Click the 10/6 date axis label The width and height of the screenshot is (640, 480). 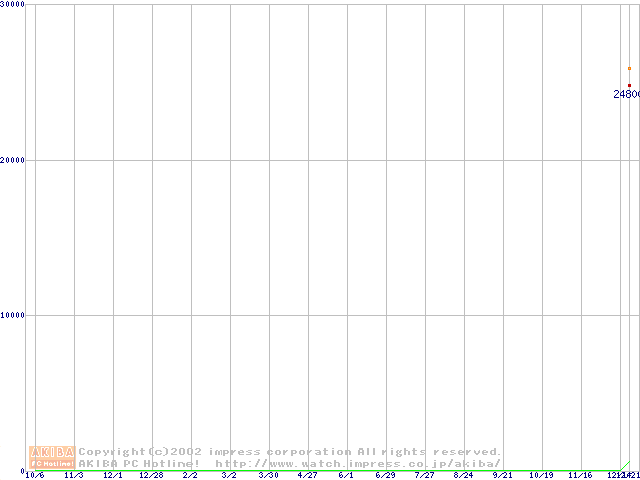[34, 475]
